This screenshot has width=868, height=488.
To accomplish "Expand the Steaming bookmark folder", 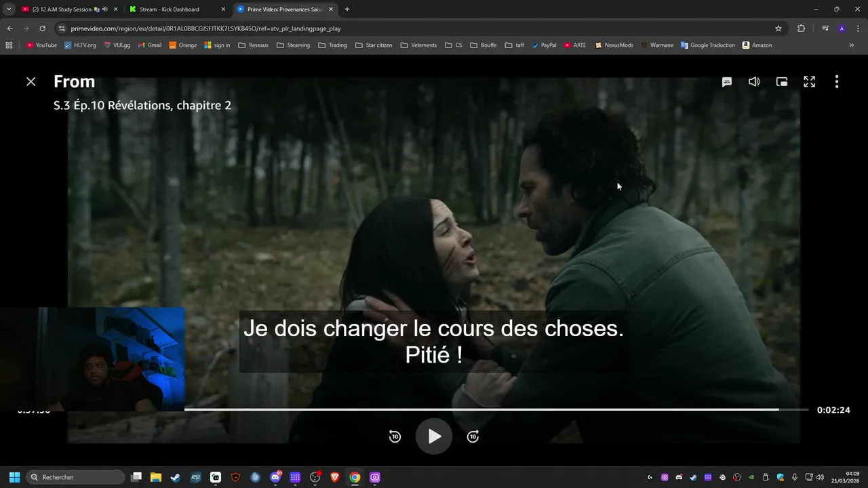I will (293, 45).
